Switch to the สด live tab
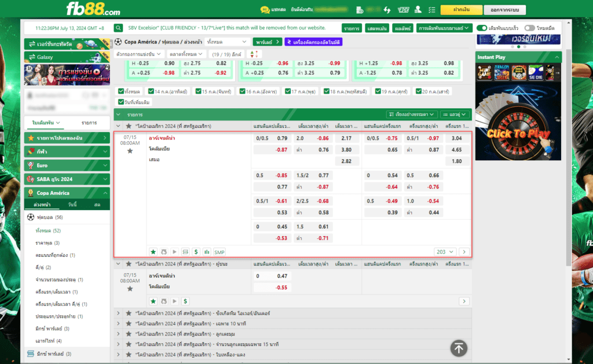Viewport: 593px width, 364px height. click(x=97, y=204)
